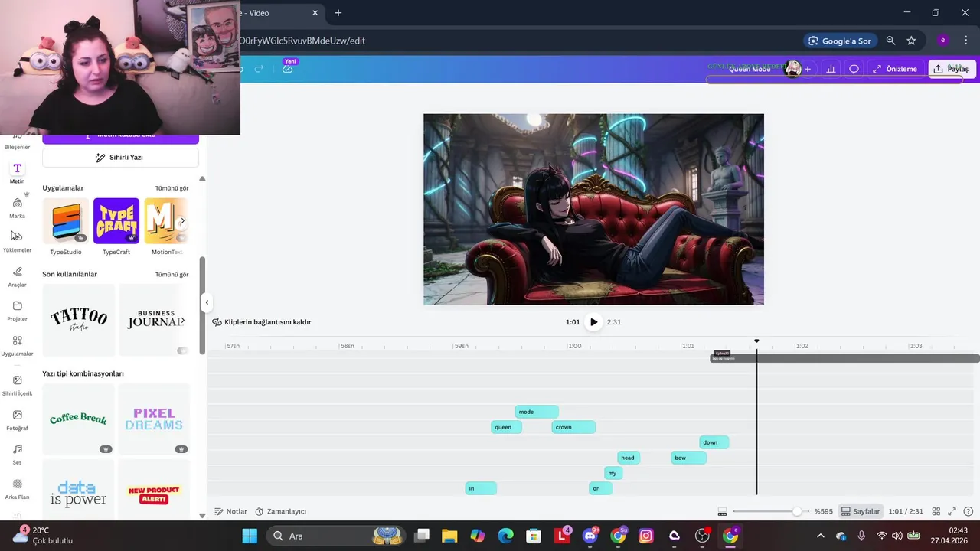Open the Uygulamalar sidebar section
Screen dimensions: 980x551
pos(17,345)
